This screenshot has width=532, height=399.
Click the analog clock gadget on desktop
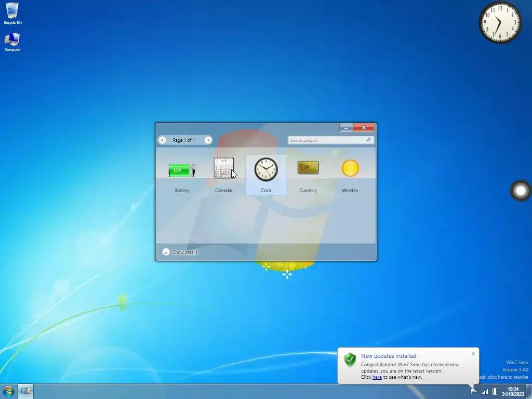tap(500, 22)
